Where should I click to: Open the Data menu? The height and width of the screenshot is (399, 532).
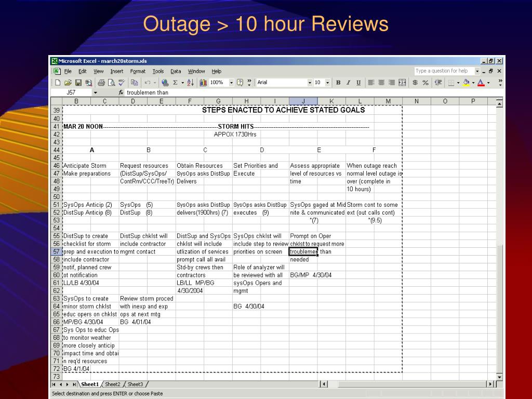tap(176, 71)
